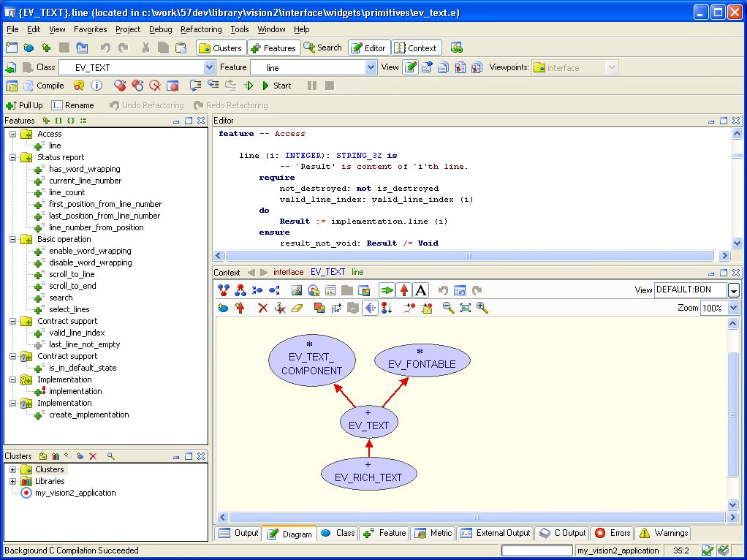The height and width of the screenshot is (560, 747).
Task: Select the "A" text tool in Context toolbar
Action: (421, 290)
